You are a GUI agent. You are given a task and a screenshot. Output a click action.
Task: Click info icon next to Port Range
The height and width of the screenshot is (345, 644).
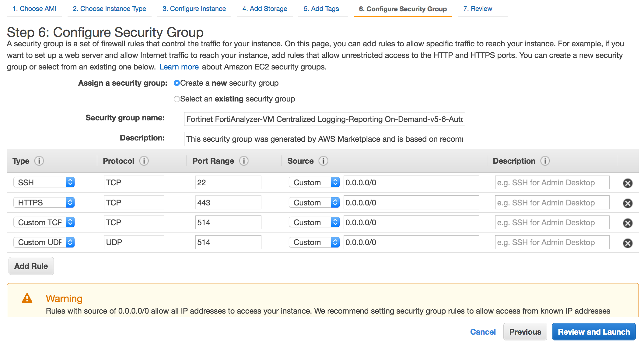tap(243, 161)
